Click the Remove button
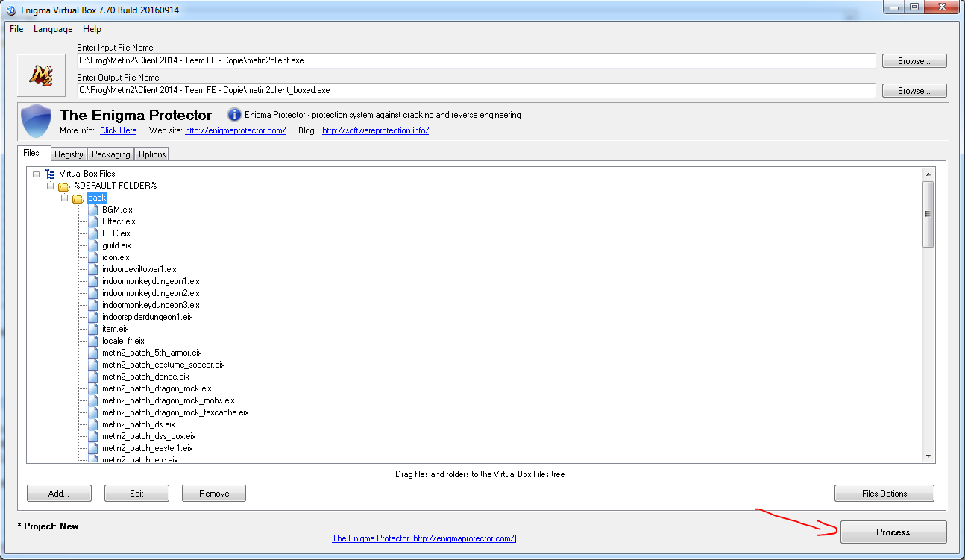 [214, 494]
